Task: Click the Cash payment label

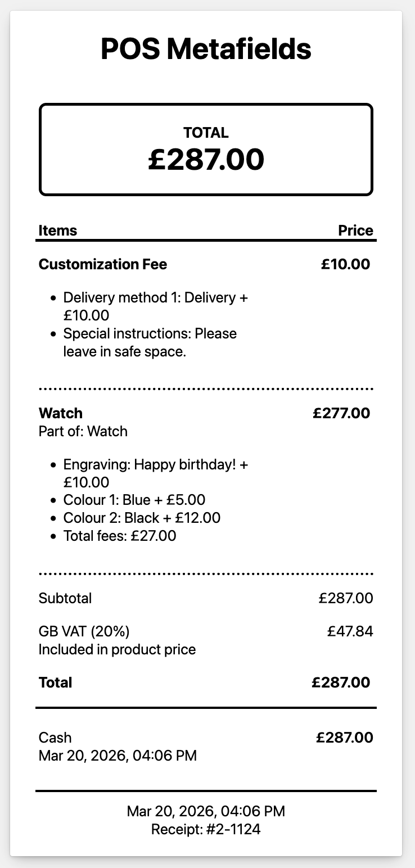Action: pos(55,738)
